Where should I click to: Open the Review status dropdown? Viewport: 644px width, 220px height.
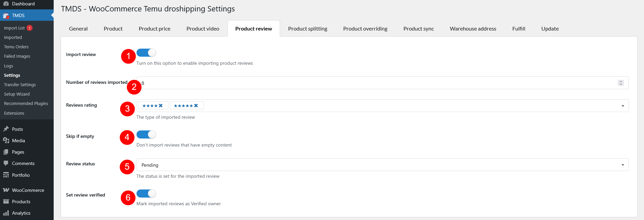pyautogui.click(x=382, y=165)
